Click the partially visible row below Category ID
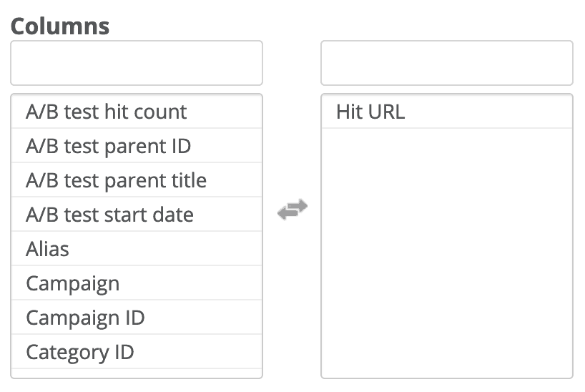 (137, 373)
